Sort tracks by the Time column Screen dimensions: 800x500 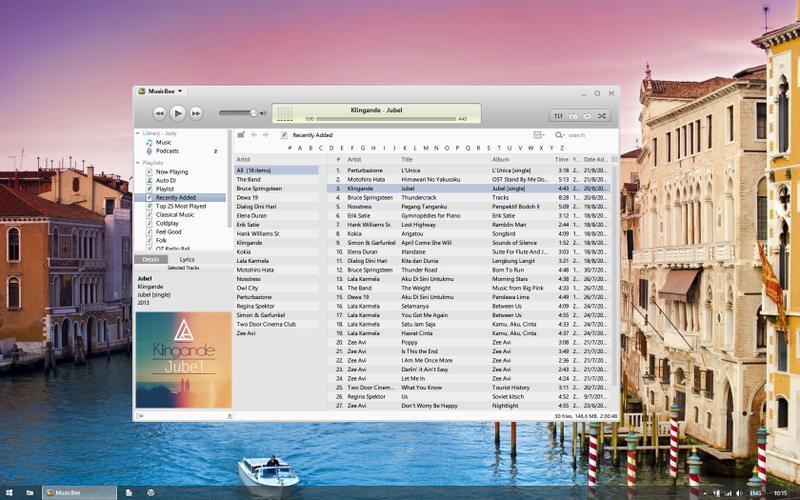pyautogui.click(x=562, y=160)
